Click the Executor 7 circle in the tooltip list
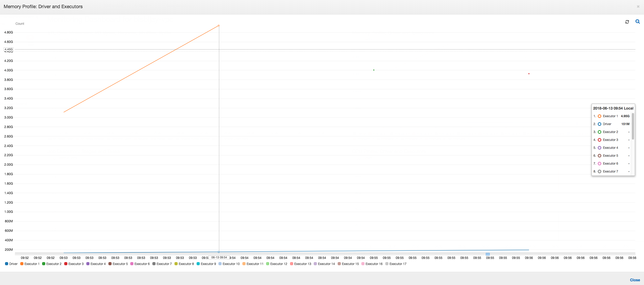This screenshot has width=644, height=285. point(599,171)
